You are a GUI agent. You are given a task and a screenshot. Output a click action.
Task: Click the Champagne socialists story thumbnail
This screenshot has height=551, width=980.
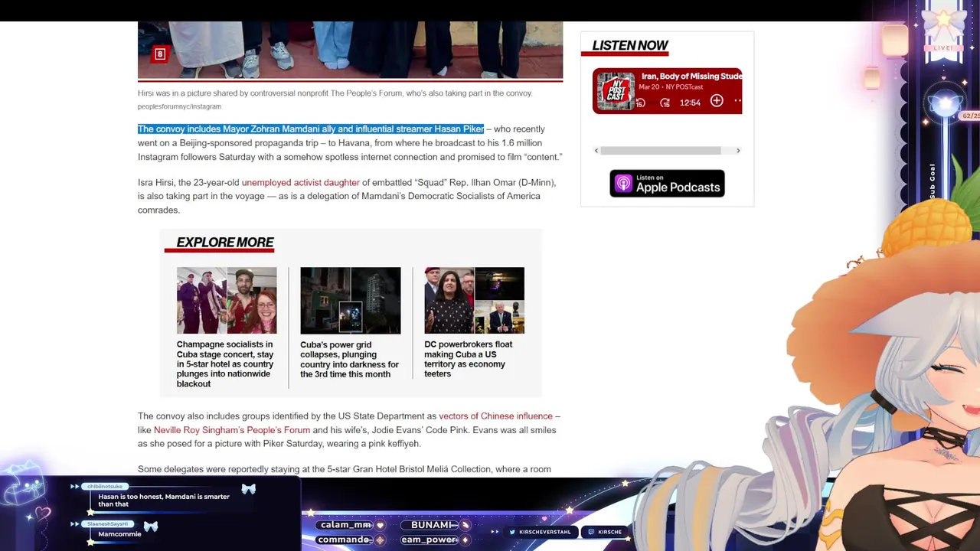point(227,300)
